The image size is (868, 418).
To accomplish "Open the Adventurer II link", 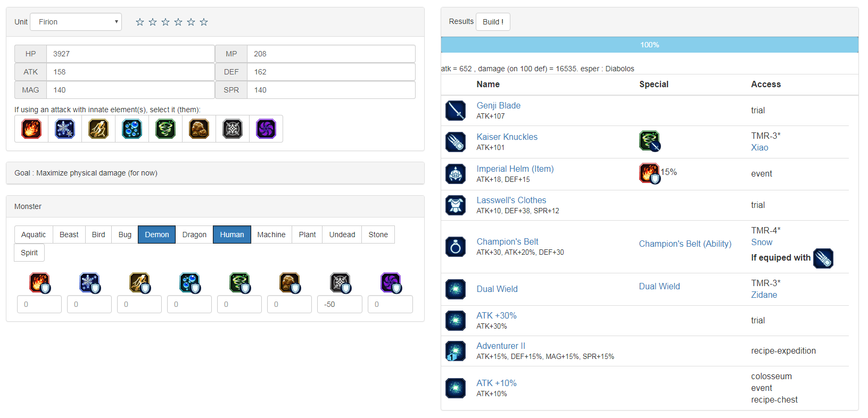I will tap(501, 346).
